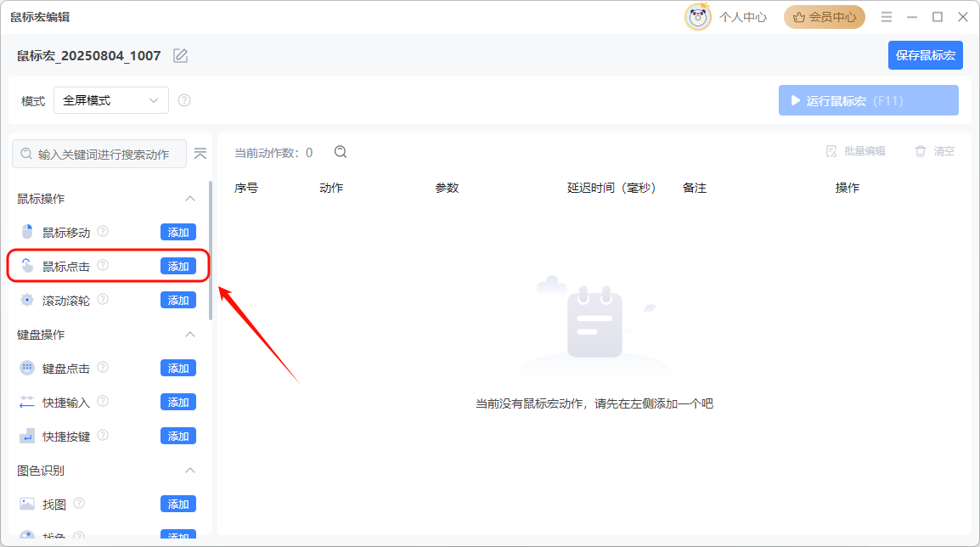Show help for 快捷输入
Viewport: 980px width, 547px height.
(x=103, y=402)
